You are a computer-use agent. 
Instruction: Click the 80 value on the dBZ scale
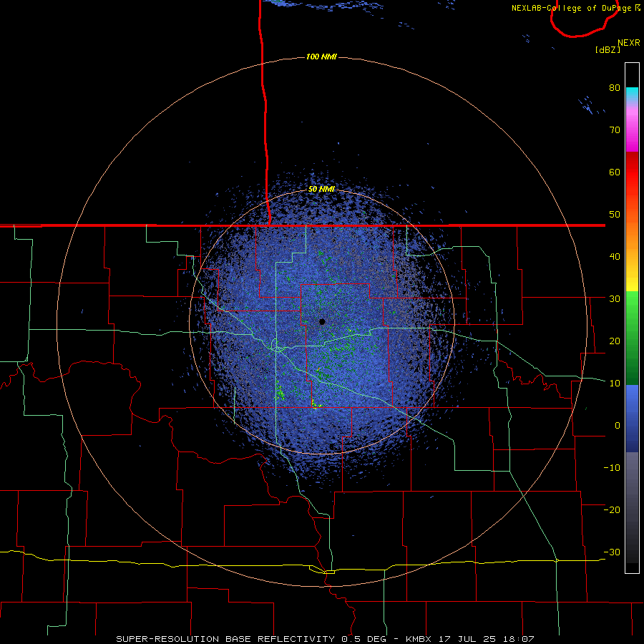pos(615,88)
